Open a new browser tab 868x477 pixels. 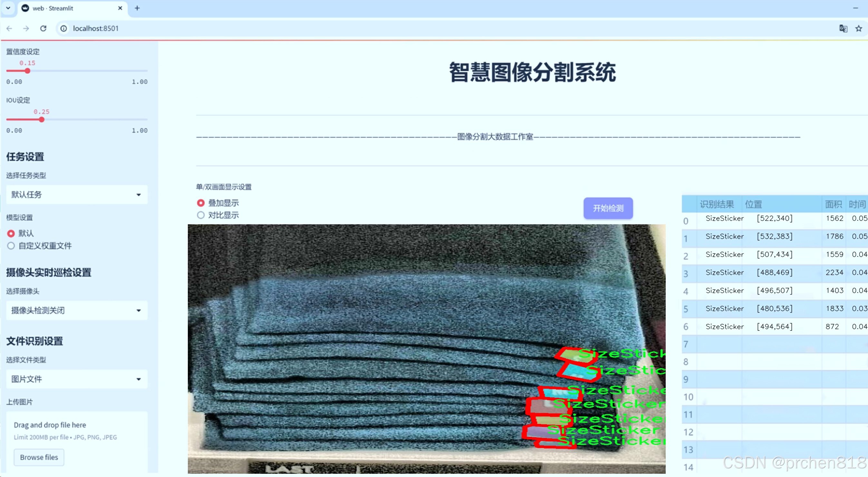(x=137, y=8)
